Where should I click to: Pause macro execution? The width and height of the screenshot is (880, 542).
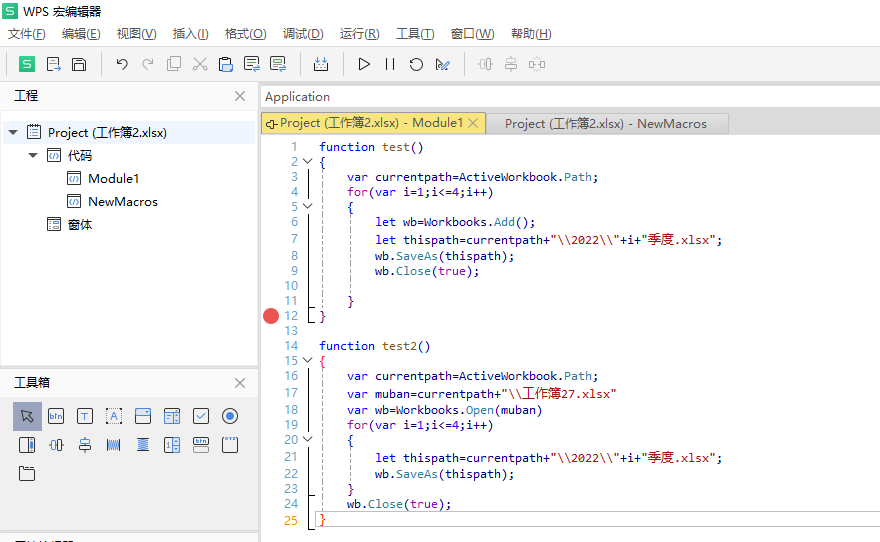(x=390, y=64)
